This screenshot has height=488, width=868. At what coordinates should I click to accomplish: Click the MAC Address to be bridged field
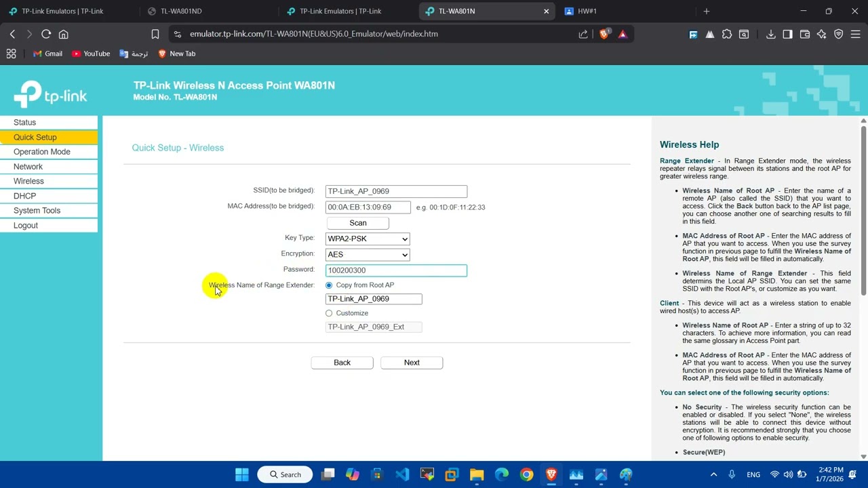click(x=368, y=207)
